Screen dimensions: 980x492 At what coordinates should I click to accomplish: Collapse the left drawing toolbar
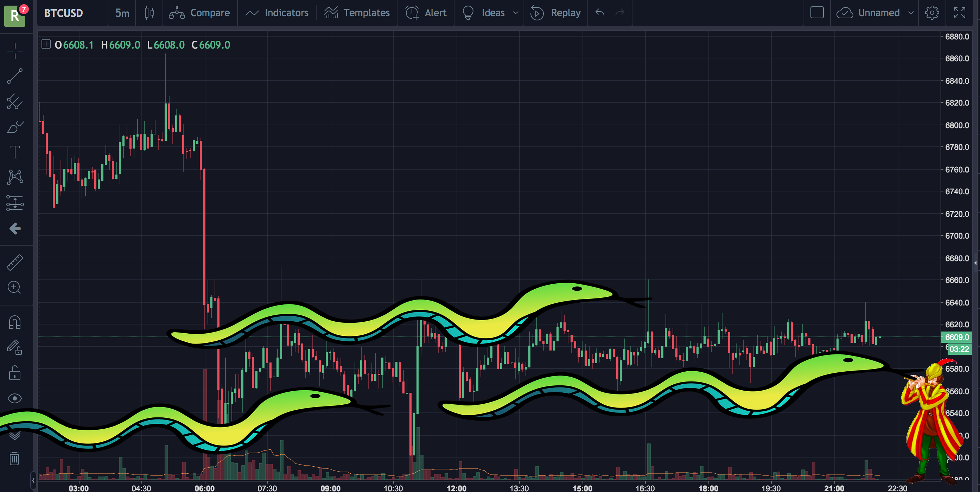(33, 480)
